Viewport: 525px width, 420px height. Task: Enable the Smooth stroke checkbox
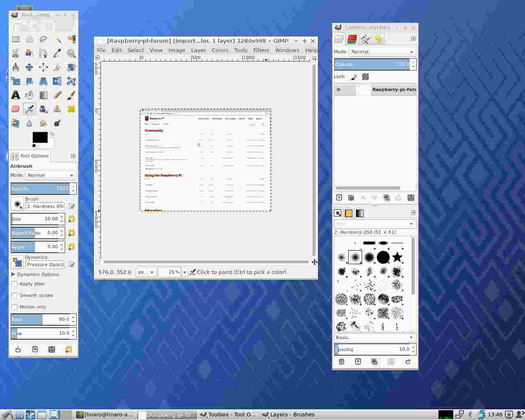point(14,296)
